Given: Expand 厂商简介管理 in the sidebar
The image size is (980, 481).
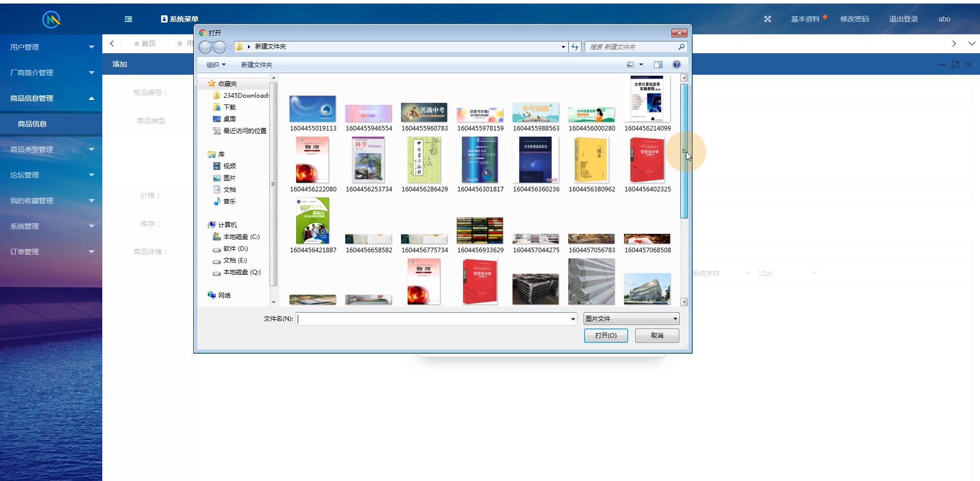Looking at the screenshot, I should point(51,73).
